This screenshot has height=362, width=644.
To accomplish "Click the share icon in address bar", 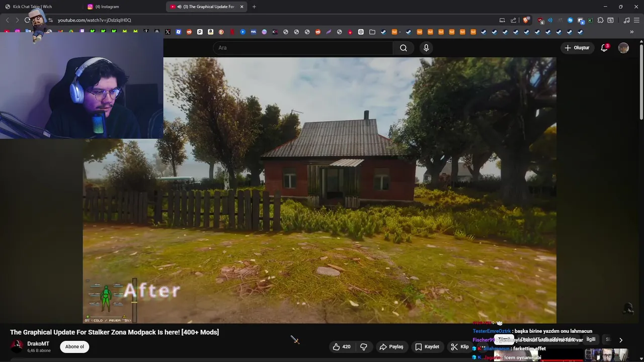I will 513,20.
